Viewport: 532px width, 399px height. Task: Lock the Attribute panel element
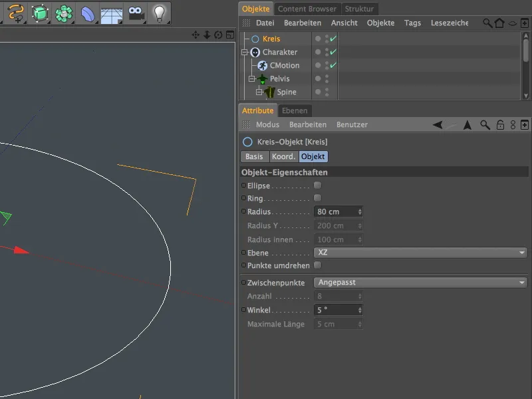click(x=500, y=125)
